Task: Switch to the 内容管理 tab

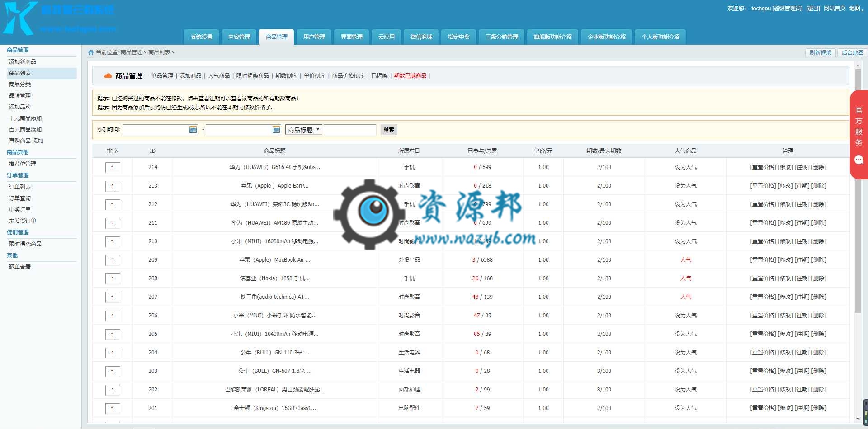Action: [x=239, y=37]
